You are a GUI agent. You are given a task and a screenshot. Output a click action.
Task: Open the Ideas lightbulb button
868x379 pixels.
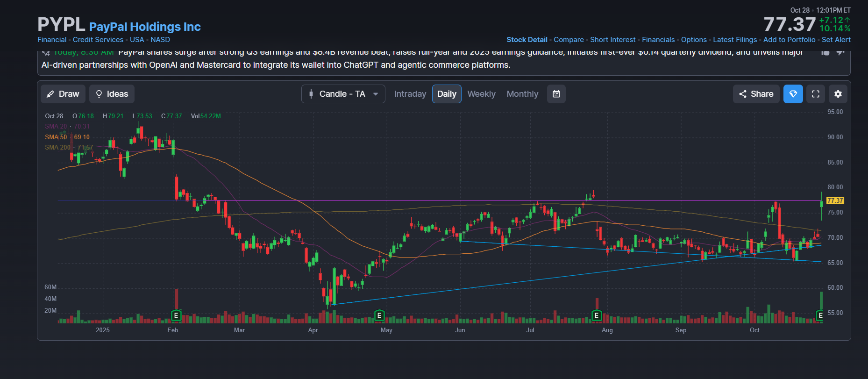click(x=112, y=94)
